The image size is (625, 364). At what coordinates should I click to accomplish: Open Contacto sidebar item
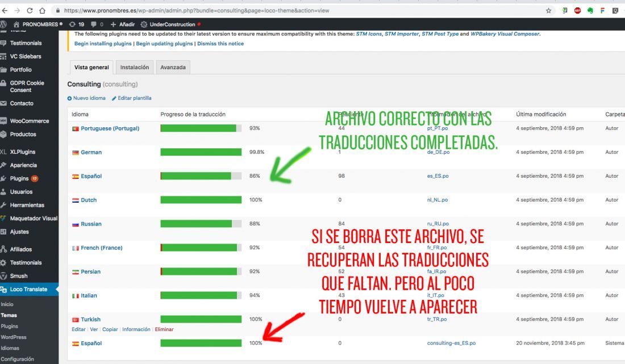point(22,103)
